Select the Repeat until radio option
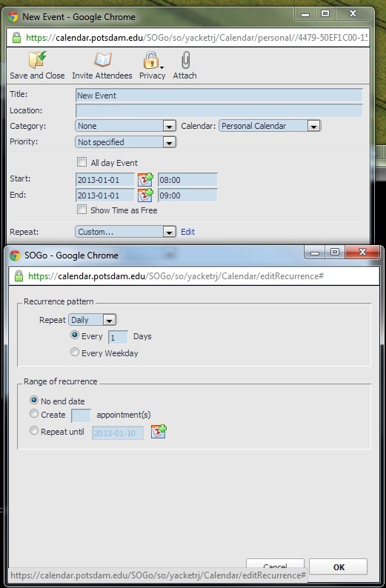Image resolution: width=386 pixels, height=588 pixels. pyautogui.click(x=34, y=430)
